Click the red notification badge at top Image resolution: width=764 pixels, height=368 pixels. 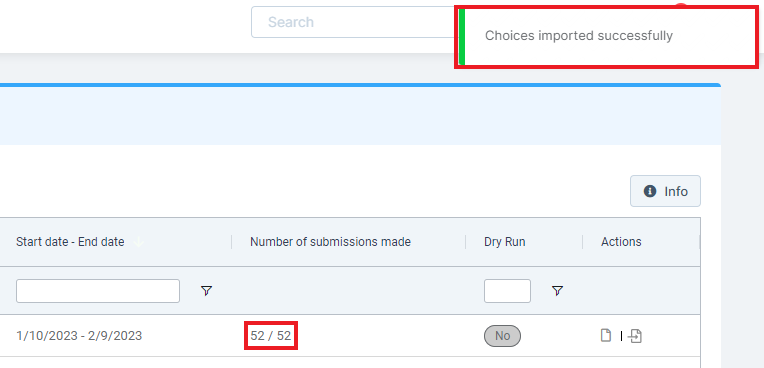pyautogui.click(x=681, y=5)
